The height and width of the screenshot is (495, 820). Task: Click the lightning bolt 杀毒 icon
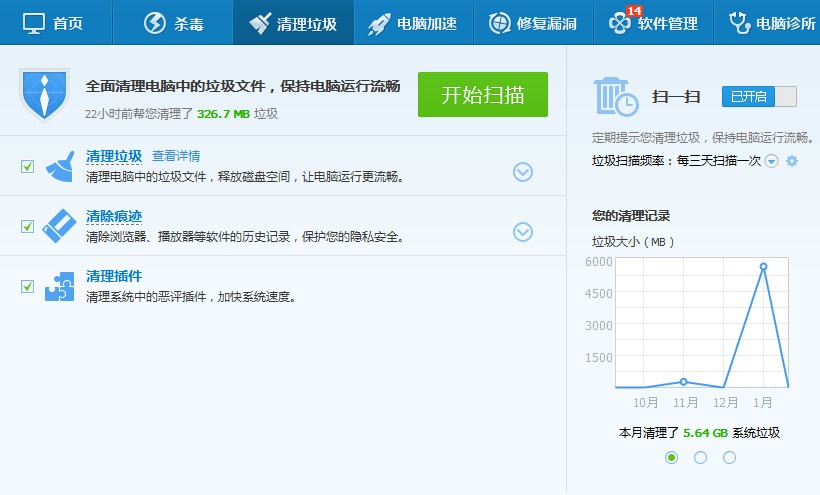(155, 23)
